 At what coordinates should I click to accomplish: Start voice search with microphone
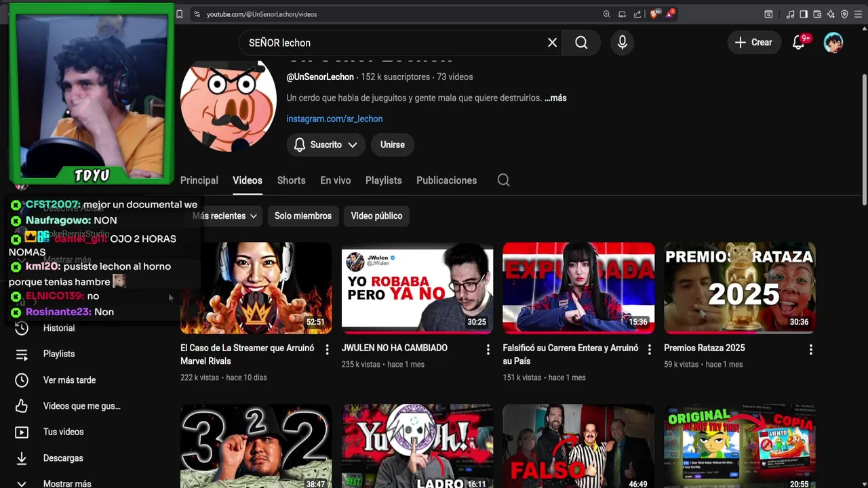click(x=623, y=43)
